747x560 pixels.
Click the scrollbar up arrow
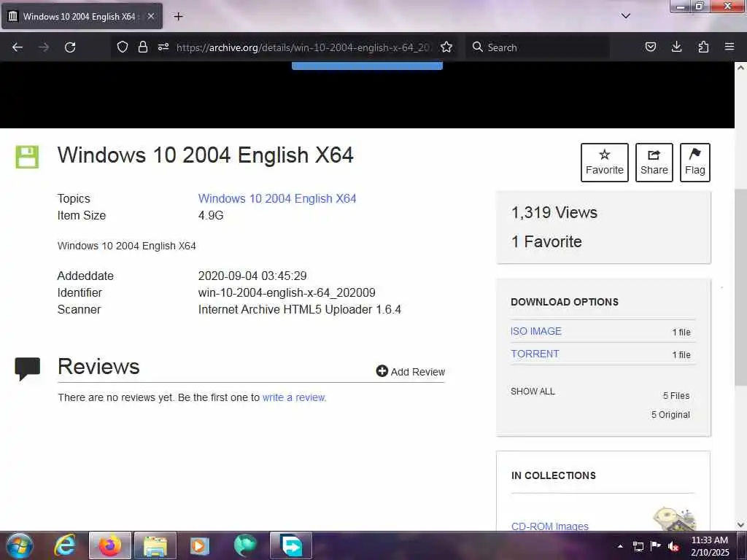740,68
